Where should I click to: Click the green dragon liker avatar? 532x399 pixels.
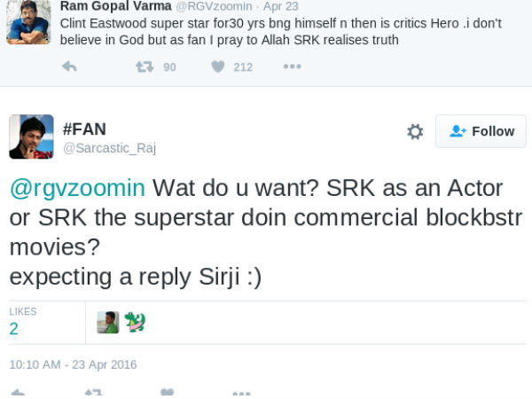134,322
